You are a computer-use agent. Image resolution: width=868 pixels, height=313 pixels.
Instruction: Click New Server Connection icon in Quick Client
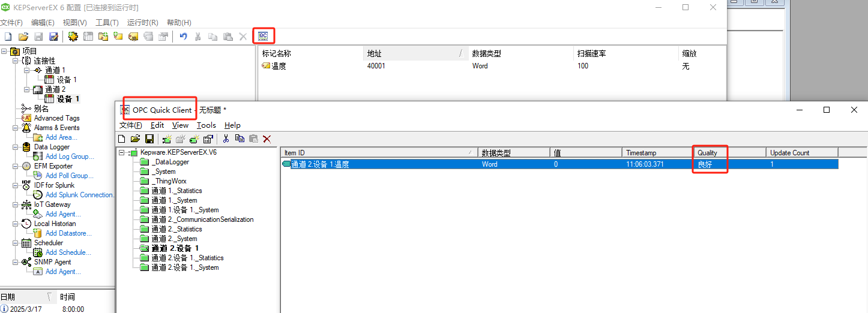[x=166, y=139]
